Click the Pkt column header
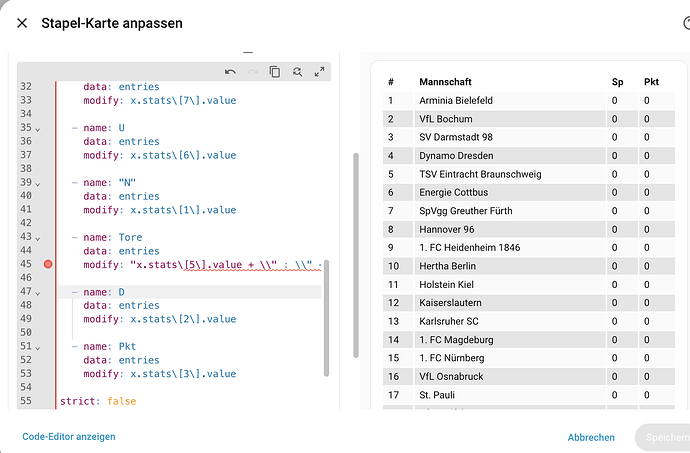Viewport: 690px width, 453px height. pos(651,82)
